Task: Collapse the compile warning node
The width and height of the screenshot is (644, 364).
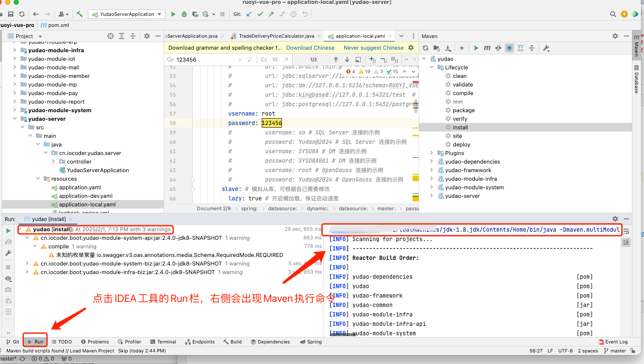Action: click(35, 246)
